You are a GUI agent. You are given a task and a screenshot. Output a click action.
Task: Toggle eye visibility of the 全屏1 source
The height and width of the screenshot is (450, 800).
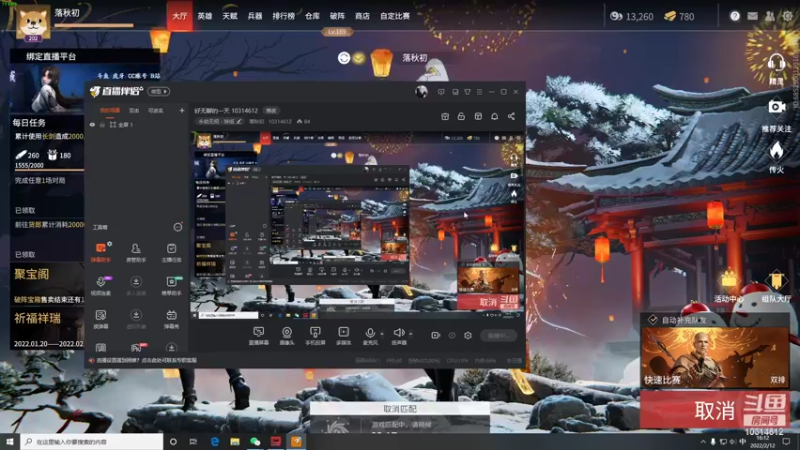pos(92,124)
